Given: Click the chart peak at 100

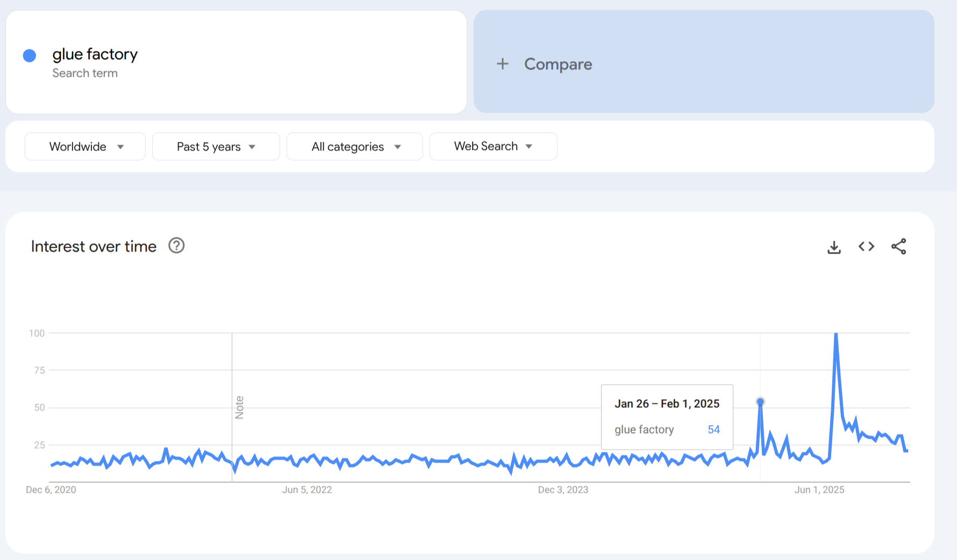Looking at the screenshot, I should pyautogui.click(x=836, y=334).
